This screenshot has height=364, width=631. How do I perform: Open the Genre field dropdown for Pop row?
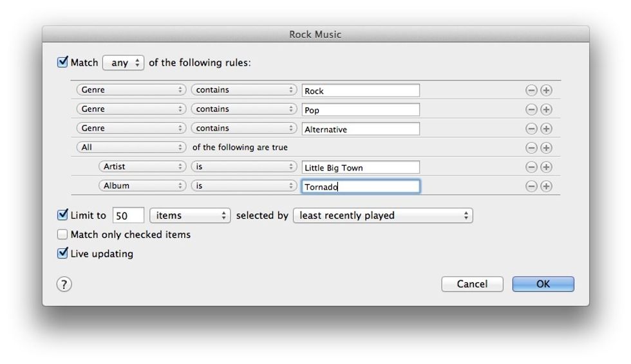coord(131,109)
